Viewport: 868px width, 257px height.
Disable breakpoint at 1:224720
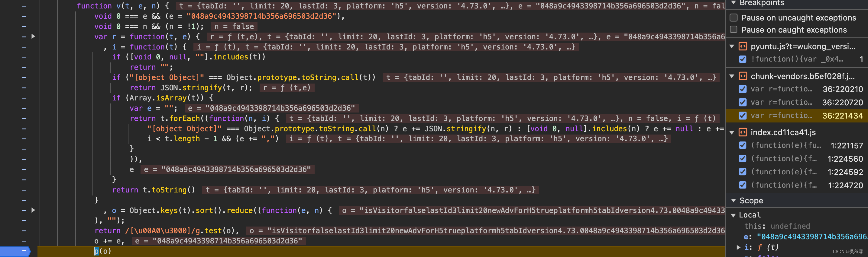tap(743, 185)
